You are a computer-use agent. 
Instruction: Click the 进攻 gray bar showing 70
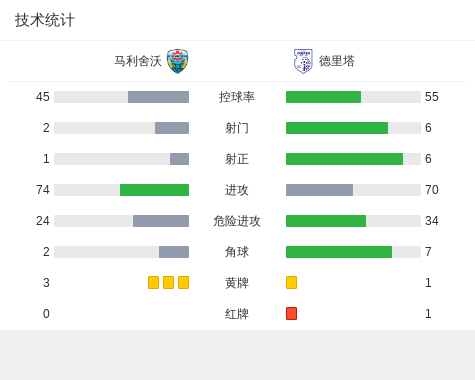tap(319, 190)
